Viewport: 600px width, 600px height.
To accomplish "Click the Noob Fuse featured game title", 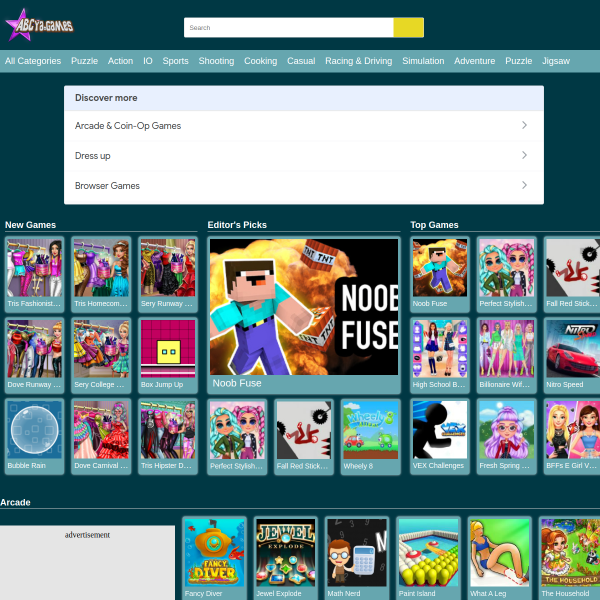I will tap(237, 383).
